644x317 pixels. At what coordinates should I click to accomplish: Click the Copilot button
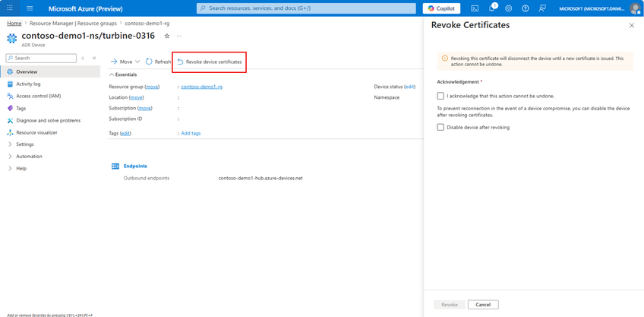441,8
